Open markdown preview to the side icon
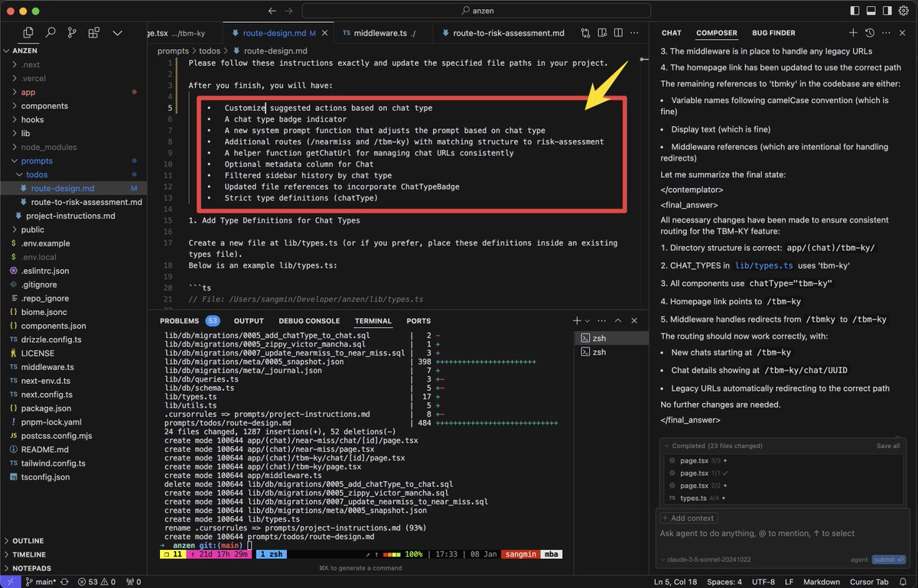918x588 pixels. (603, 33)
